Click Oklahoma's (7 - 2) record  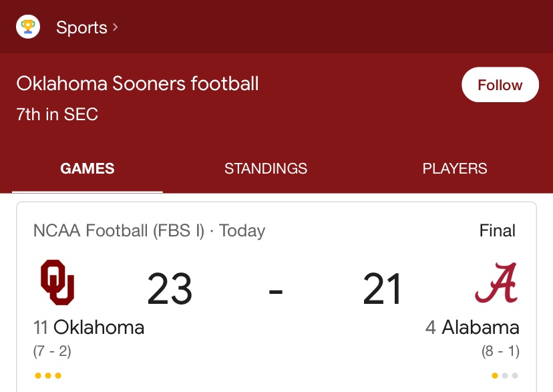point(52,351)
